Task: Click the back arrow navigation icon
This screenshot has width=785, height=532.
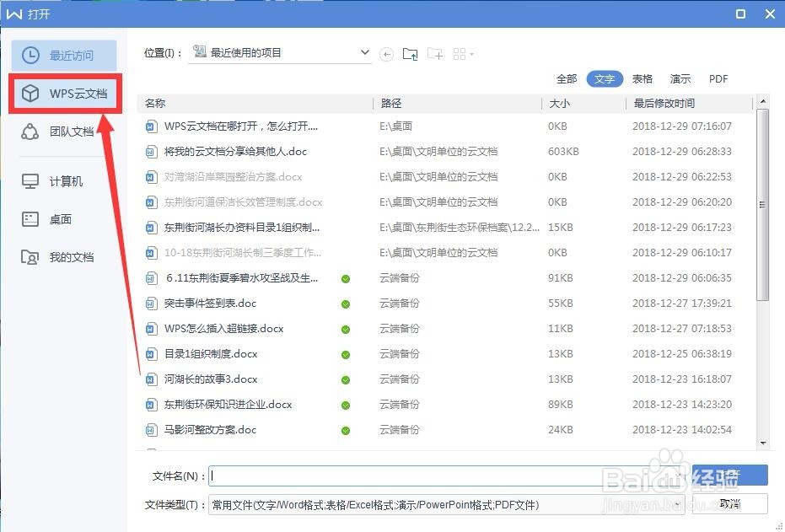Action: point(386,54)
